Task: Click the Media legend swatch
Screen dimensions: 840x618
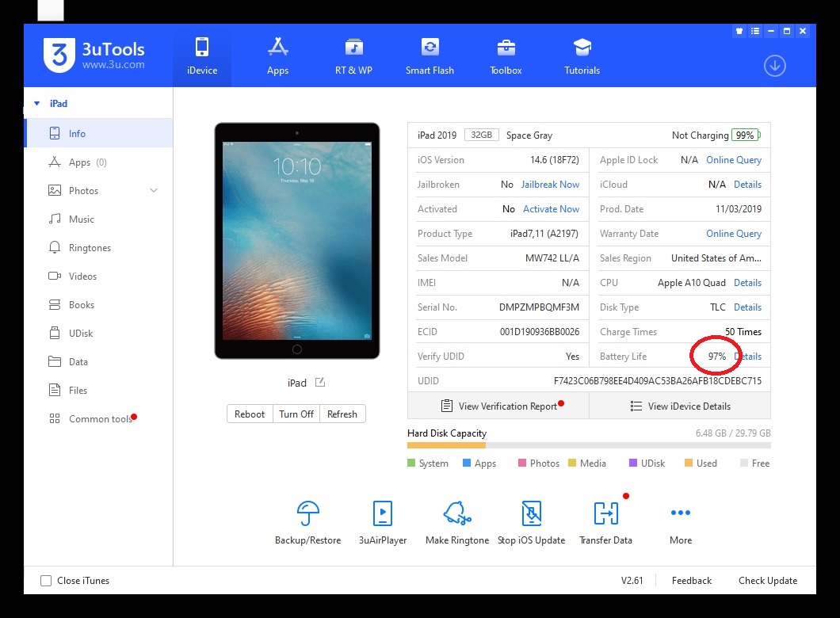Action: (x=572, y=463)
